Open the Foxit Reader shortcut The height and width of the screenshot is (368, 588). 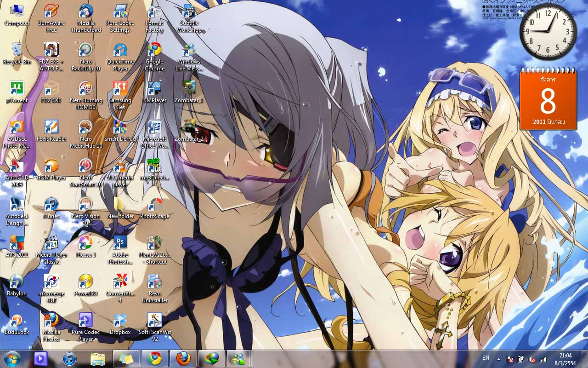tap(51, 131)
